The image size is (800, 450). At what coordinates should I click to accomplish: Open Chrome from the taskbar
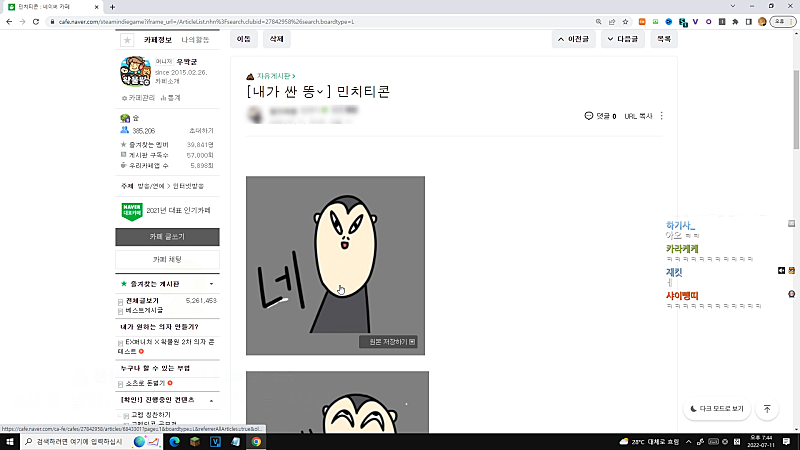pyautogui.click(x=256, y=442)
